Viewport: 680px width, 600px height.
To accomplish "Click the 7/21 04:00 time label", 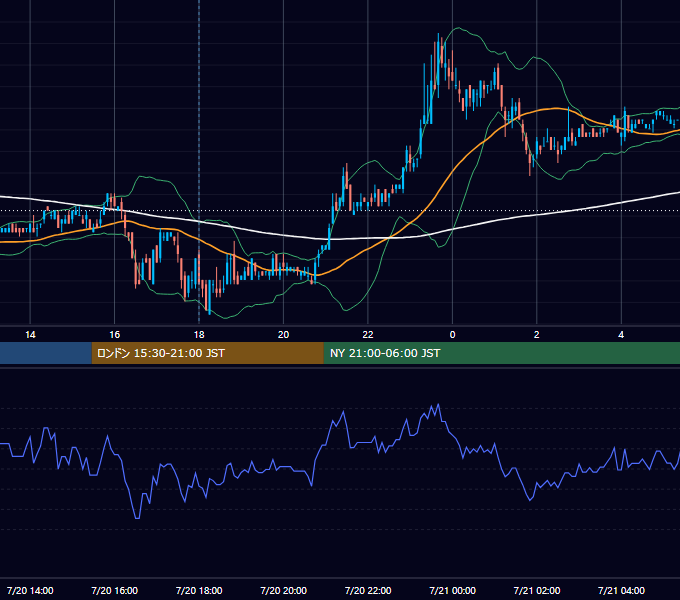I will (621, 590).
